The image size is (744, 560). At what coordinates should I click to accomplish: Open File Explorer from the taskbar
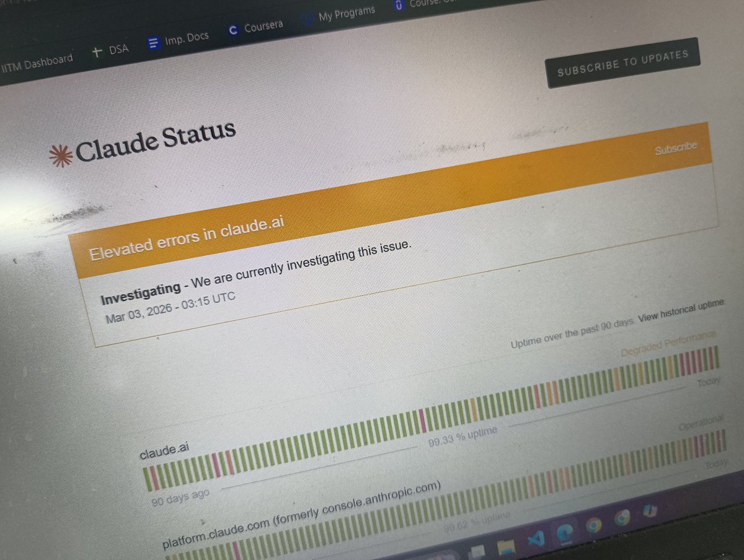click(x=507, y=547)
